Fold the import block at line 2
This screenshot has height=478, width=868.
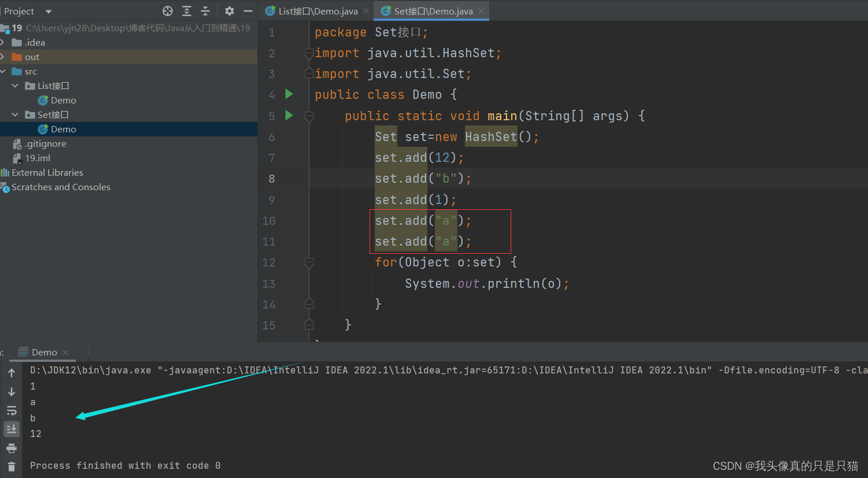(x=309, y=53)
